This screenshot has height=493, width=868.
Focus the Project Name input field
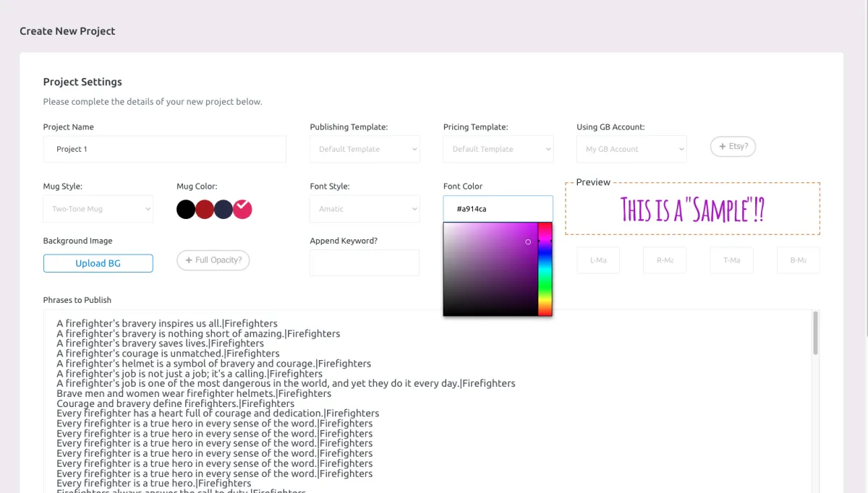[165, 149]
